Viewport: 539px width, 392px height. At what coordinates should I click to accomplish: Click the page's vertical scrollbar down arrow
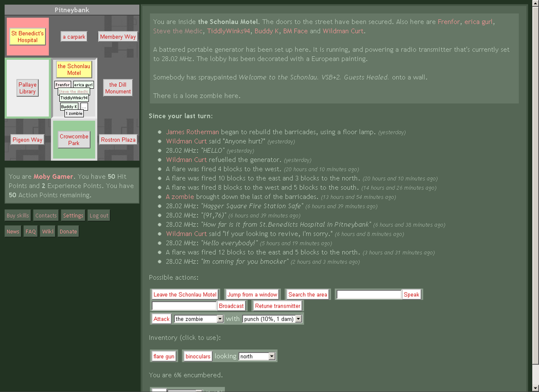tap(535, 388)
